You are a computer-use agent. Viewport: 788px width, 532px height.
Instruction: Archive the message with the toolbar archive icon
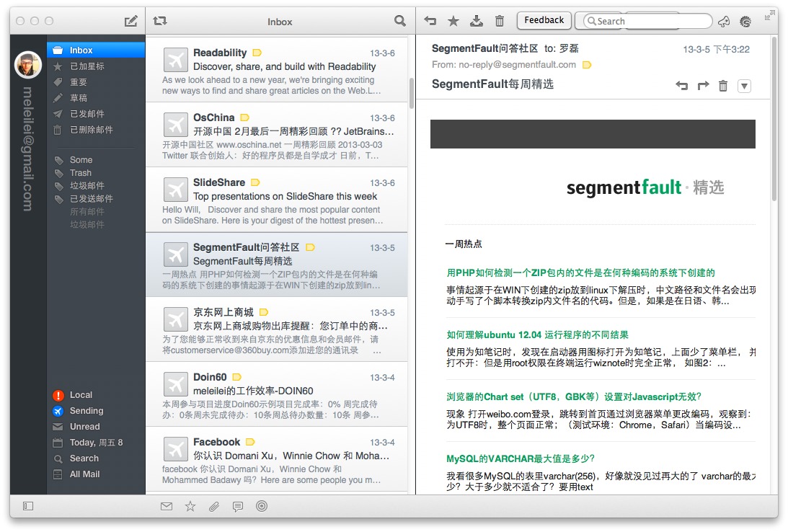click(x=476, y=21)
